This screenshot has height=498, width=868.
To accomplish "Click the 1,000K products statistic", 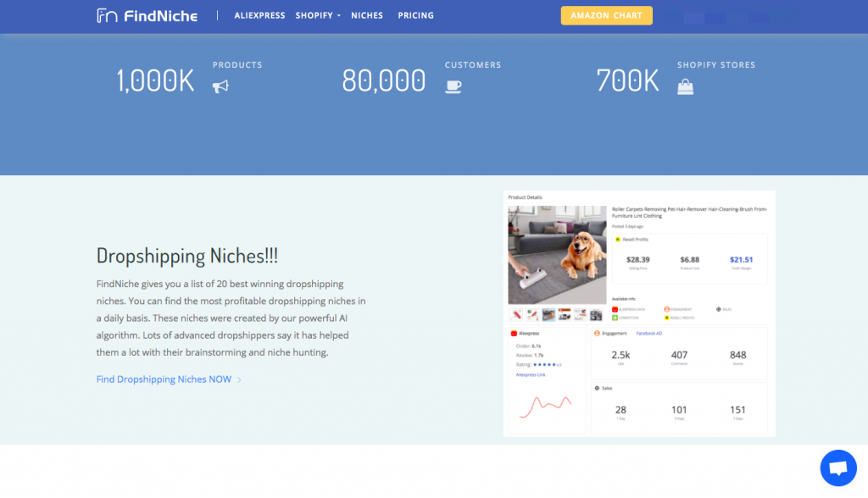I will 156,80.
